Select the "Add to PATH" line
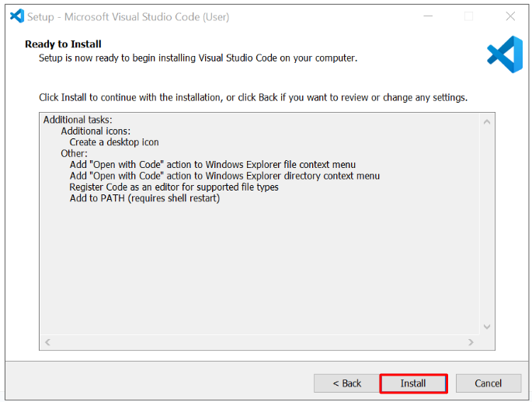 [144, 198]
